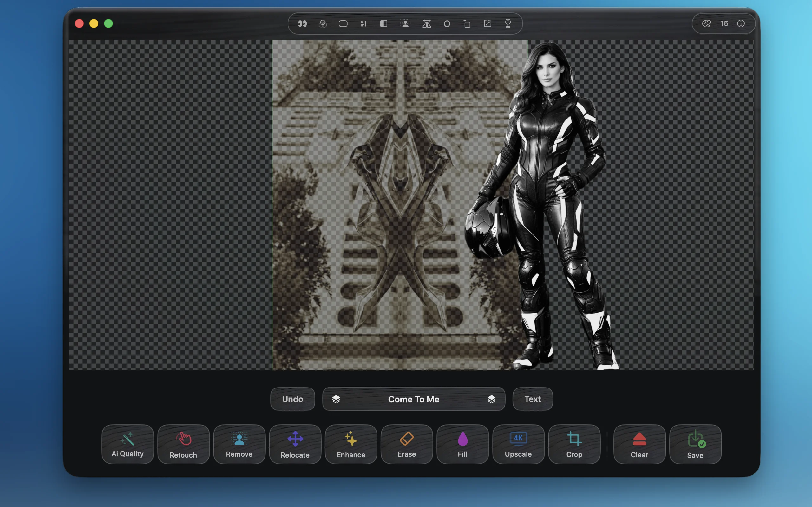812x507 pixels.
Task: Expand the Come To Me layer selector
Action: (x=413, y=399)
